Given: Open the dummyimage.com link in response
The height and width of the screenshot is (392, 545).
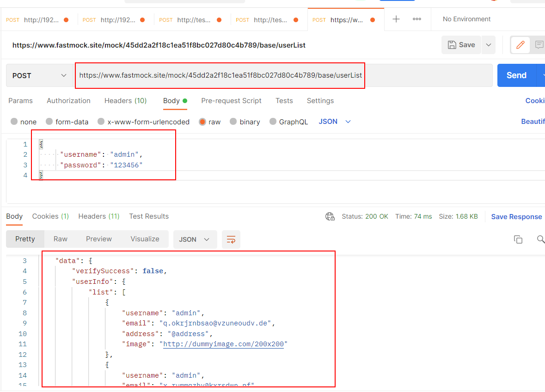Looking at the screenshot, I should click(x=223, y=344).
